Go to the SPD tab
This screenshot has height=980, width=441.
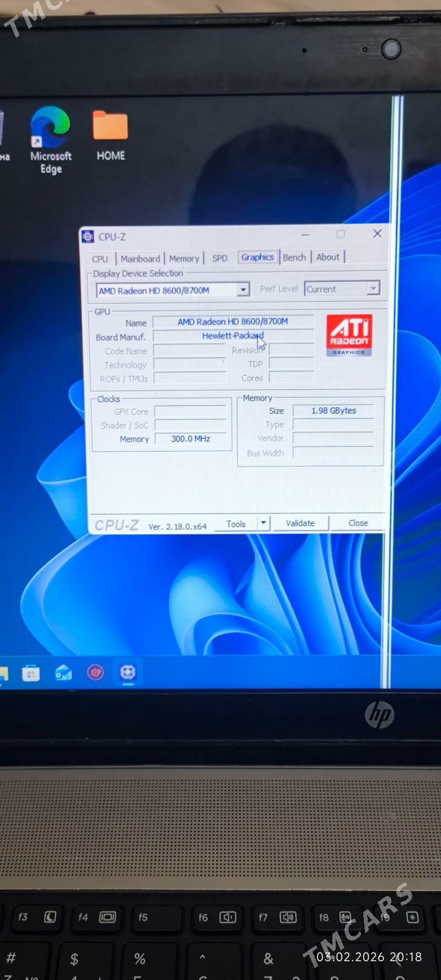[x=219, y=258]
